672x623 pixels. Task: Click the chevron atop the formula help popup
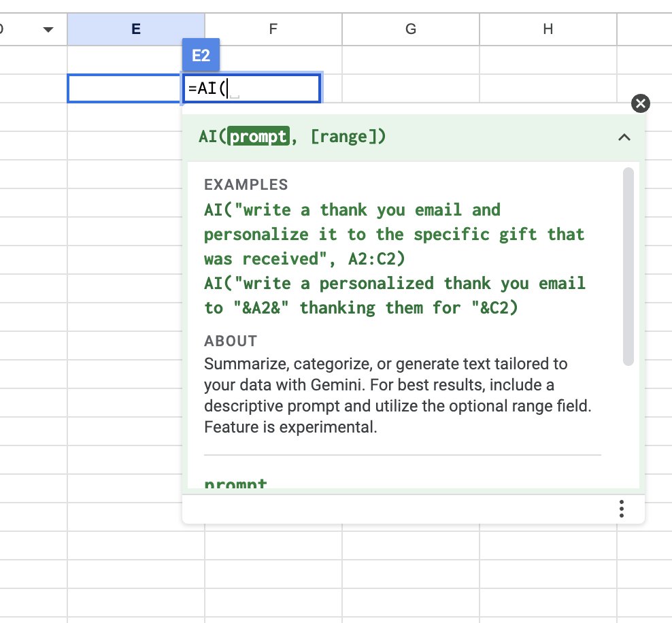[x=624, y=137]
